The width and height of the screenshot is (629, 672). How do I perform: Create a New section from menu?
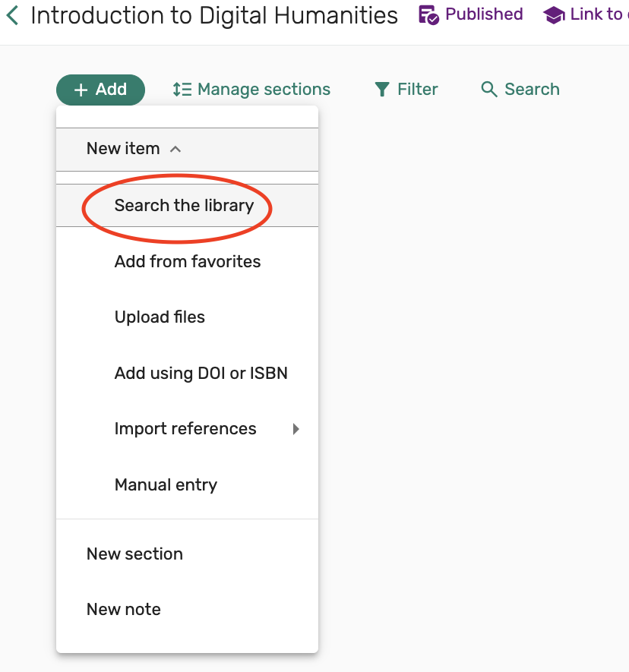[134, 554]
